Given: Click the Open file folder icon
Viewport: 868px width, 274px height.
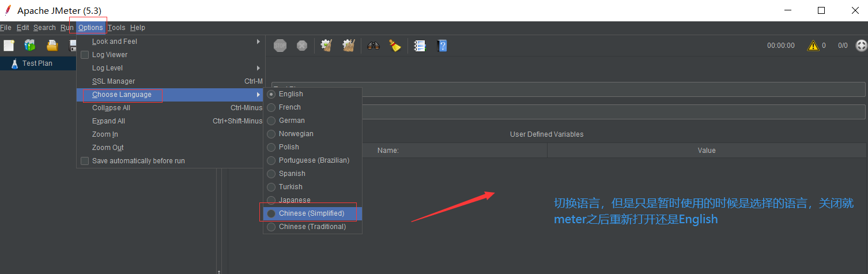Looking at the screenshot, I should point(52,46).
